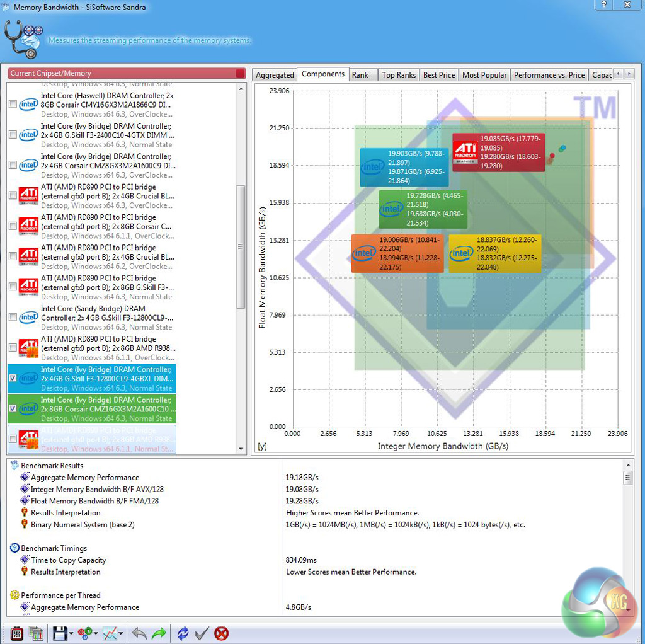Check the ATI RD890 2x4GB Crucial 6.3 entry
The height and width of the screenshot is (644, 645).
point(13,196)
